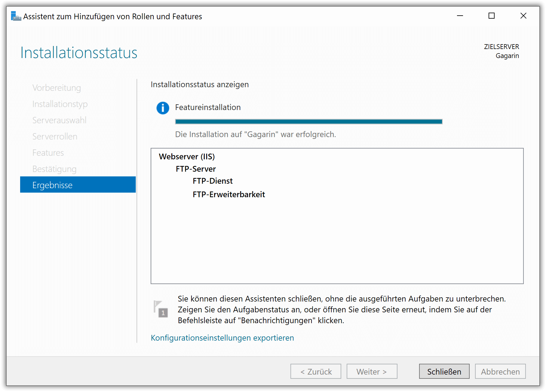
Task: Minimize the wizard window
Action: [460, 16]
